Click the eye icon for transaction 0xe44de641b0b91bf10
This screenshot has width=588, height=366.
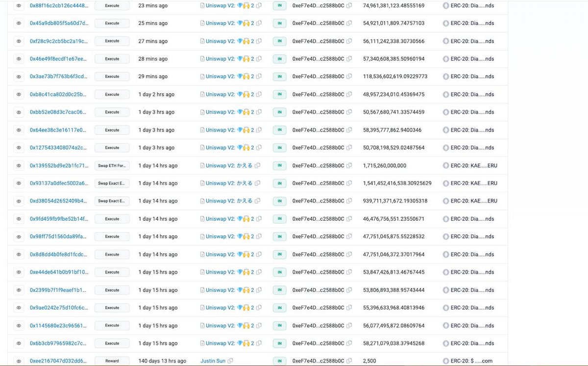(x=19, y=272)
